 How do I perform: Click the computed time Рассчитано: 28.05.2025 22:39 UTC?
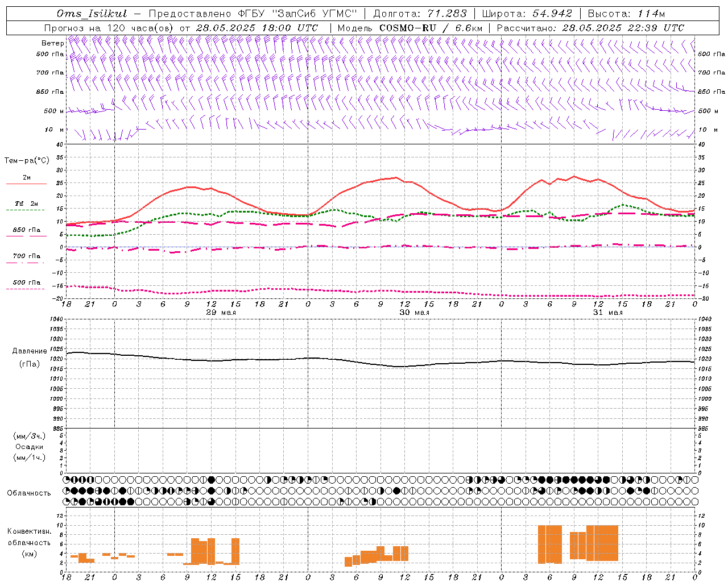coord(590,28)
